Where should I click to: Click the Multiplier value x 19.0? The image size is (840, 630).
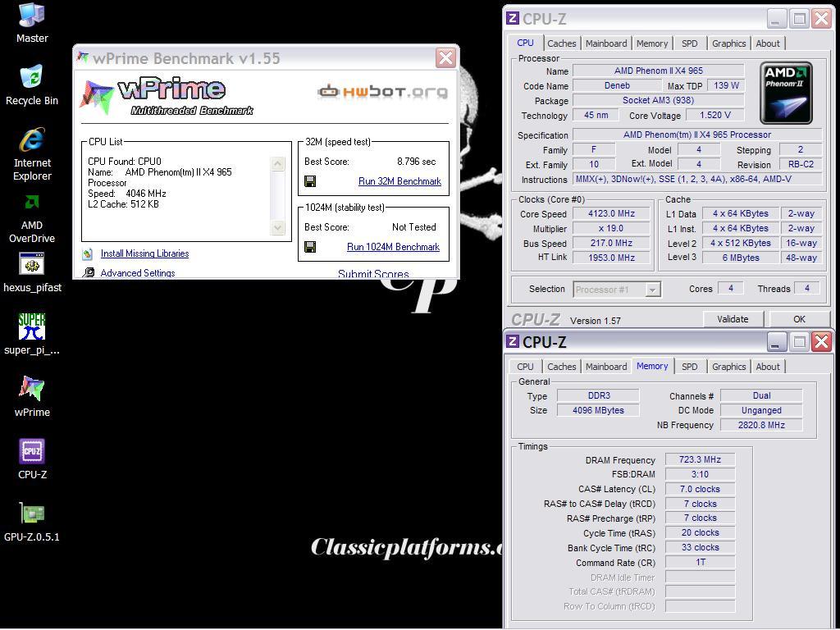pyautogui.click(x=611, y=228)
